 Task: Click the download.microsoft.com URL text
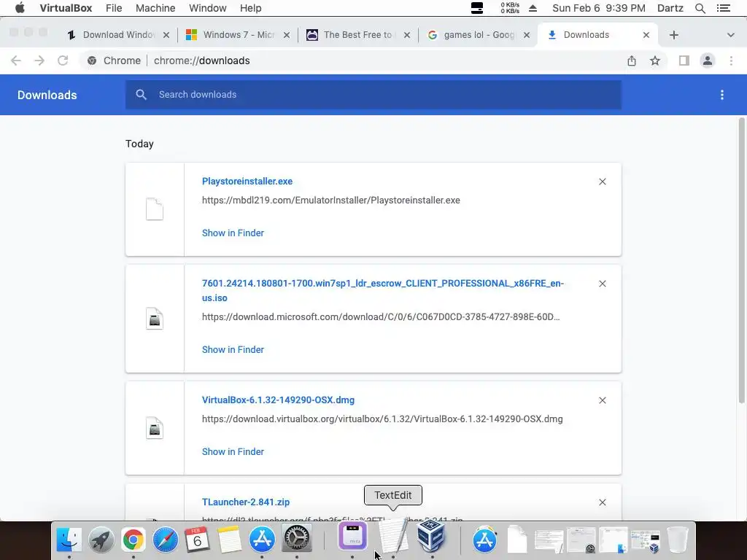(381, 316)
